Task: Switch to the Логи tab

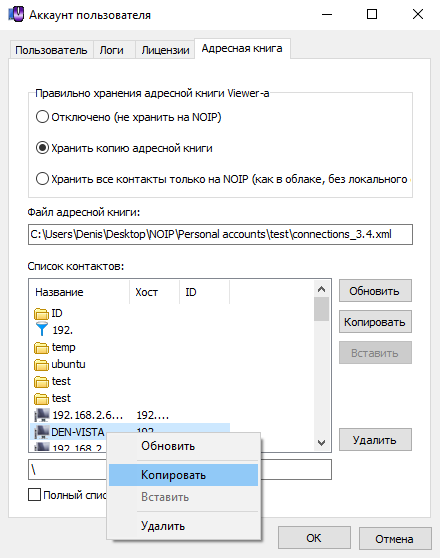Action: coord(111,50)
